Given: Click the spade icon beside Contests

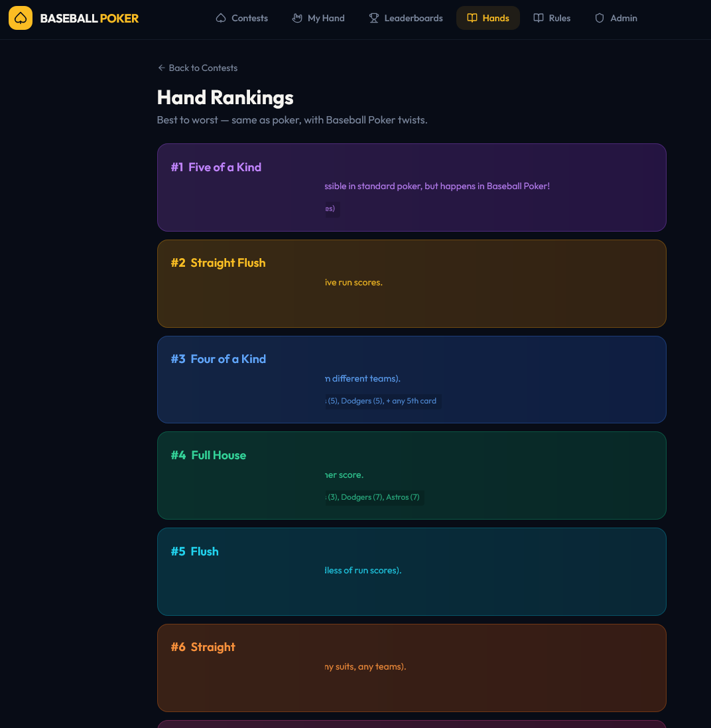Looking at the screenshot, I should [x=221, y=18].
